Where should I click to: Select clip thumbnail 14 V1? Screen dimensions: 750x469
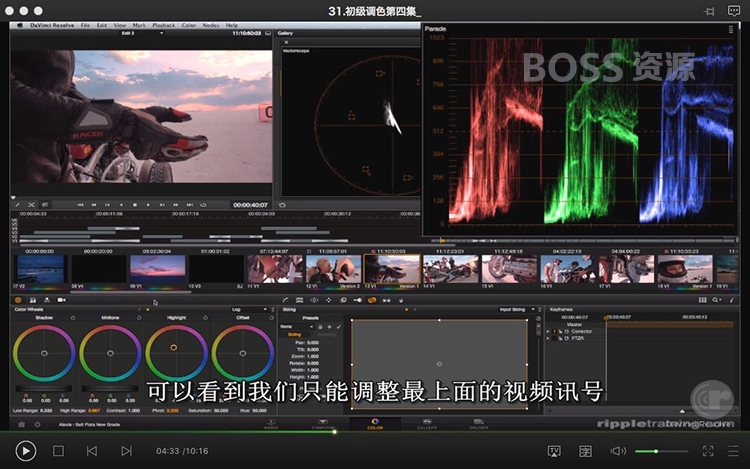tap(451, 269)
